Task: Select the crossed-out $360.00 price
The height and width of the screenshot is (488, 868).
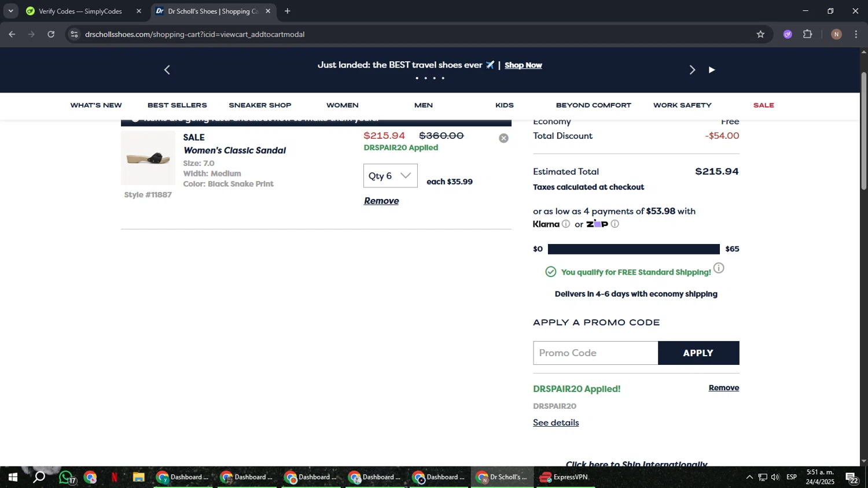Action: 442,136
